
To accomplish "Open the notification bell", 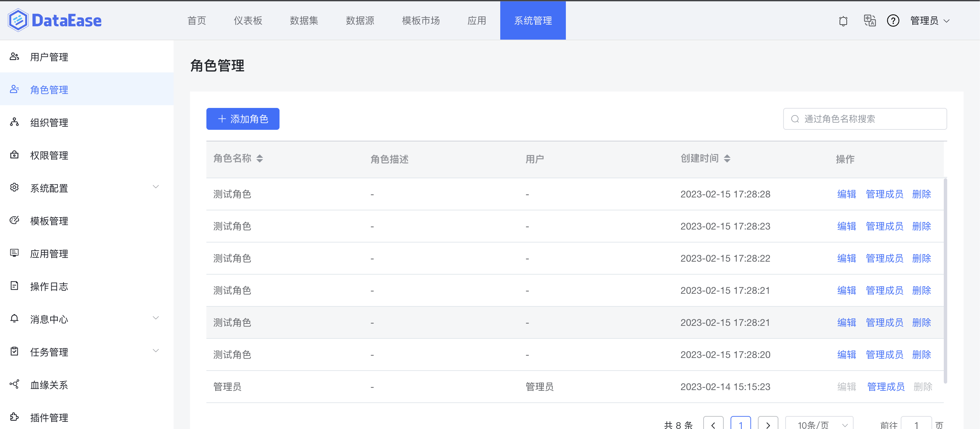I will click(843, 20).
